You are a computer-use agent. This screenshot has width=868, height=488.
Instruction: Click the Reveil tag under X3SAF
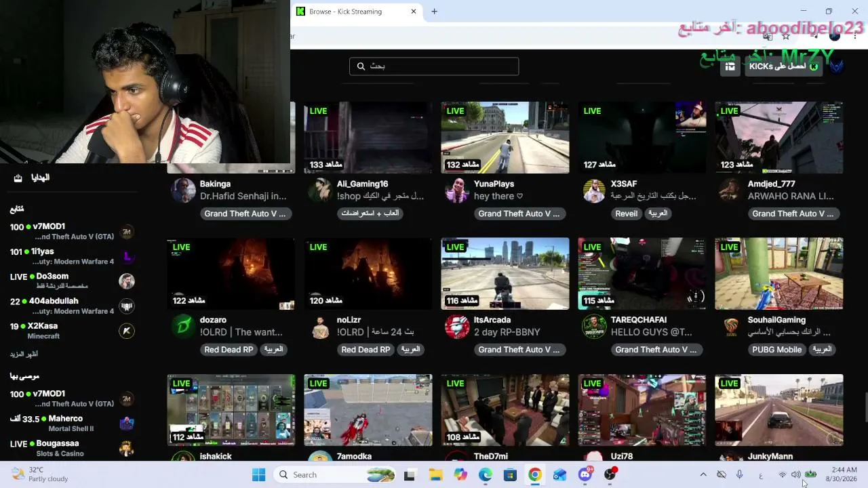pyautogui.click(x=627, y=213)
